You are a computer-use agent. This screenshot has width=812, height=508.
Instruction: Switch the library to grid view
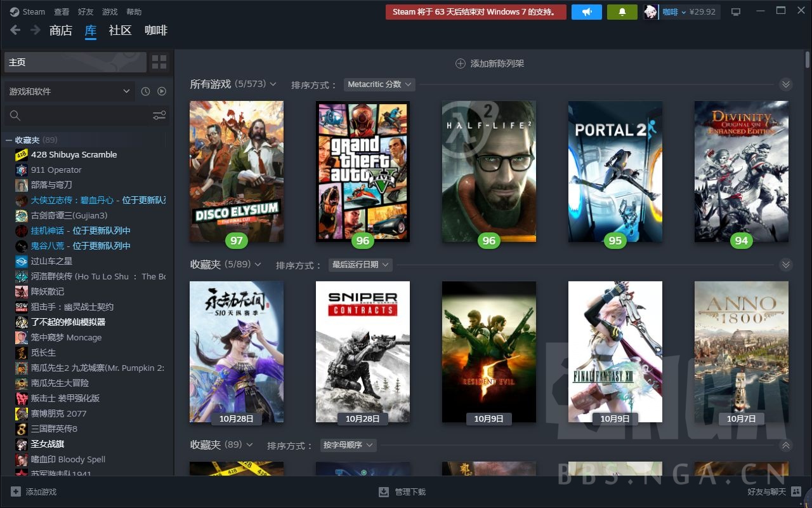click(159, 62)
